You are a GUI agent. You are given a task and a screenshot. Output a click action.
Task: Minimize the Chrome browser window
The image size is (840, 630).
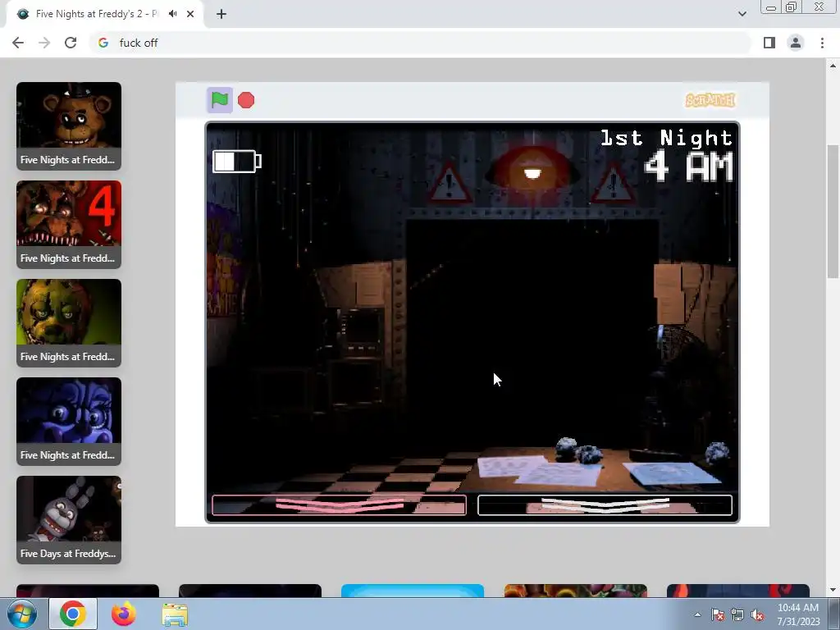point(771,7)
